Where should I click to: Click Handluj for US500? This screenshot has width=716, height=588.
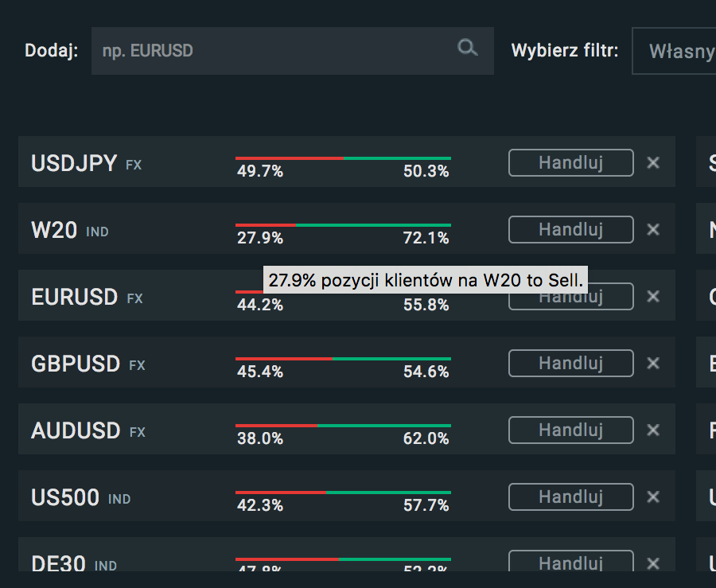coord(570,496)
